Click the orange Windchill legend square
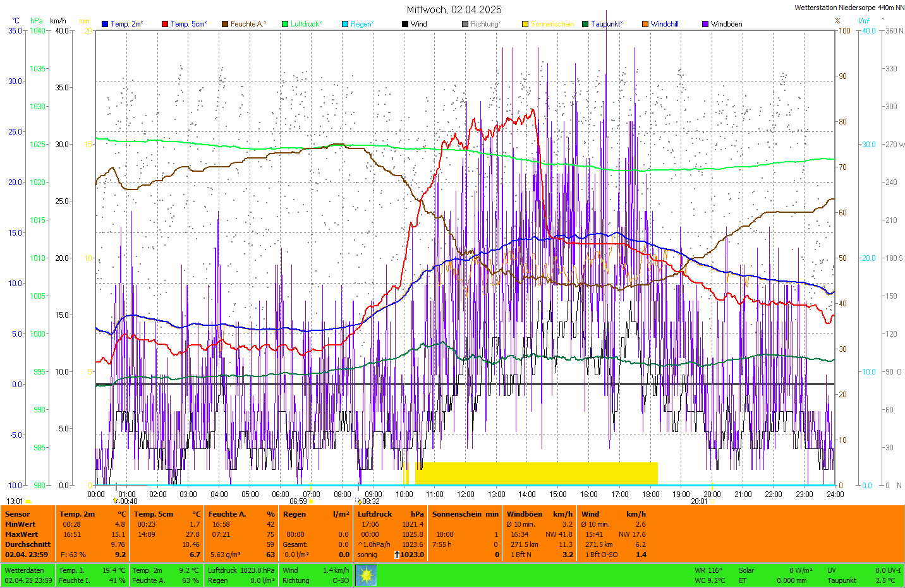This screenshot has width=905, height=588. 645,24
